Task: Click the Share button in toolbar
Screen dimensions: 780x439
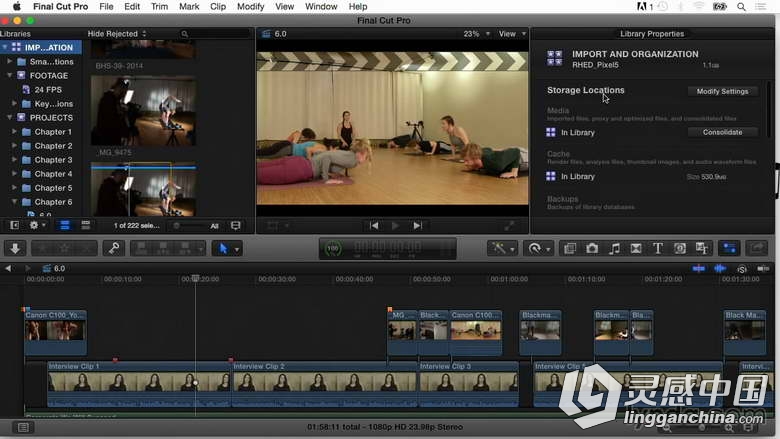Action: (x=757, y=248)
